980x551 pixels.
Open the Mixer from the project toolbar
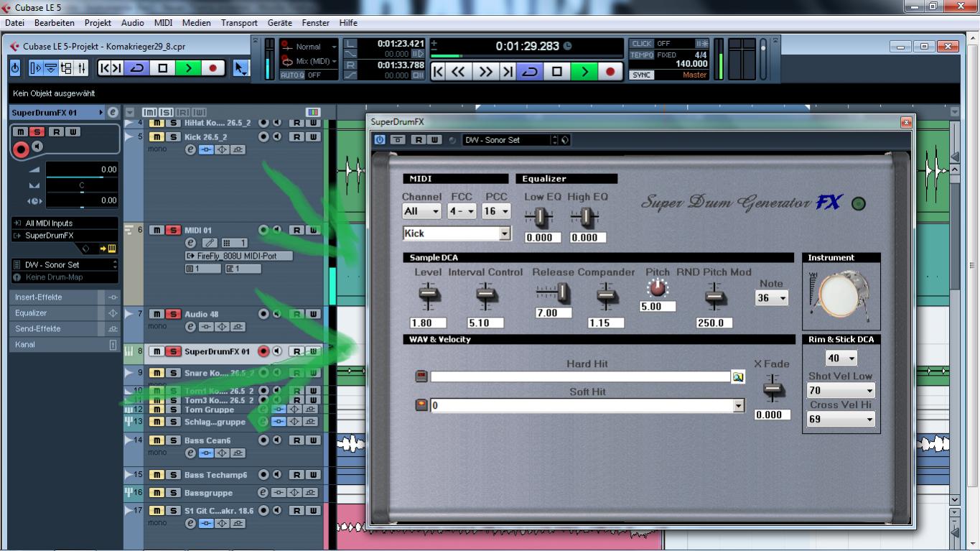coord(81,68)
